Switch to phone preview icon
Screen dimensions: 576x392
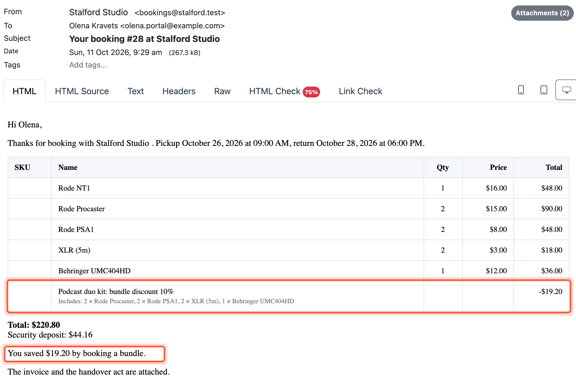(521, 90)
